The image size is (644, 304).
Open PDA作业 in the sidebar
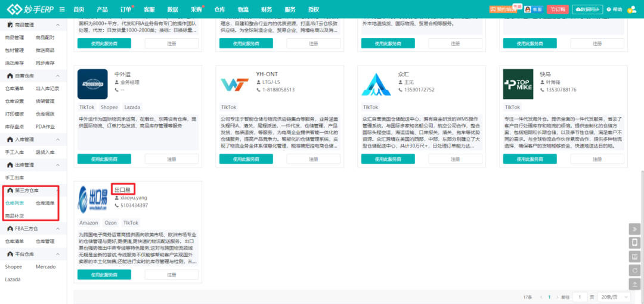coord(45,127)
